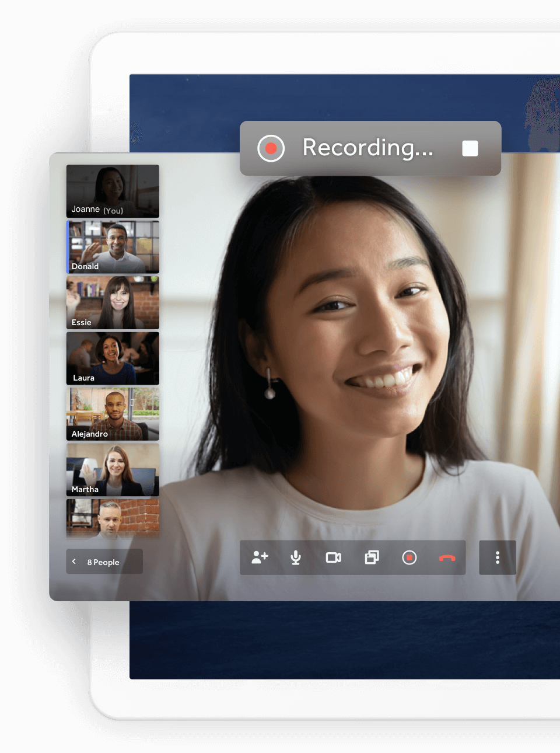The height and width of the screenshot is (753, 560).
Task: Click Laura's video thumbnail
Action: point(112,358)
